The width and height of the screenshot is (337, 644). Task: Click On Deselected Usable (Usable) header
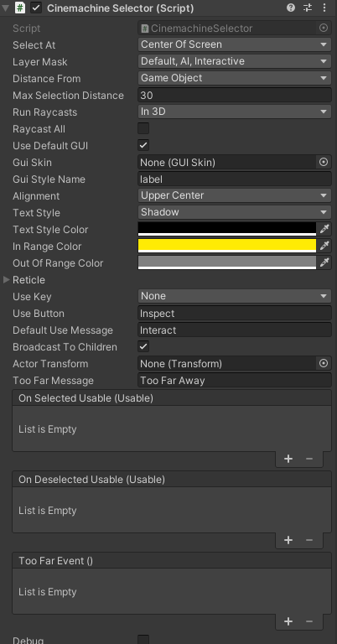(x=172, y=480)
